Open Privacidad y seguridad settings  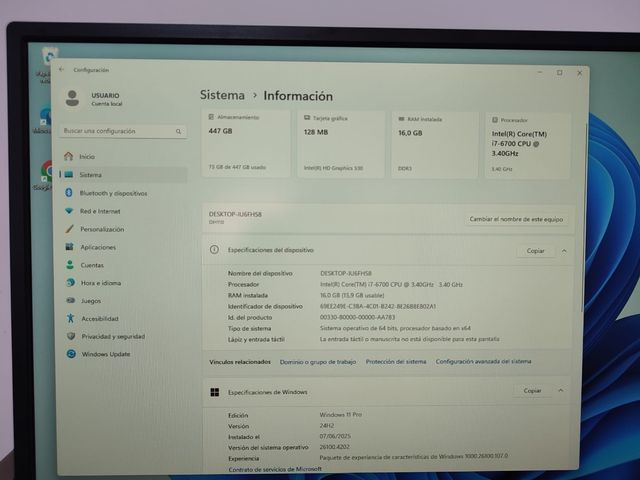(x=113, y=336)
